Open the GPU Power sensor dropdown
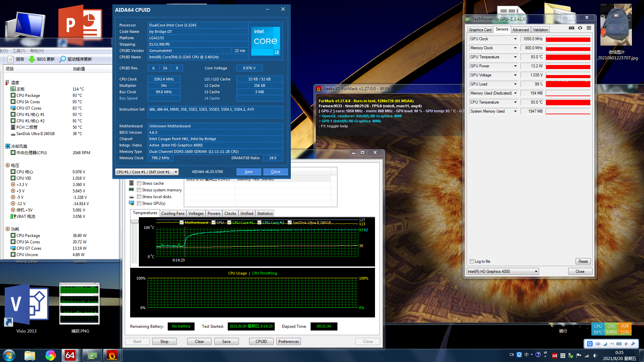 [x=515, y=66]
